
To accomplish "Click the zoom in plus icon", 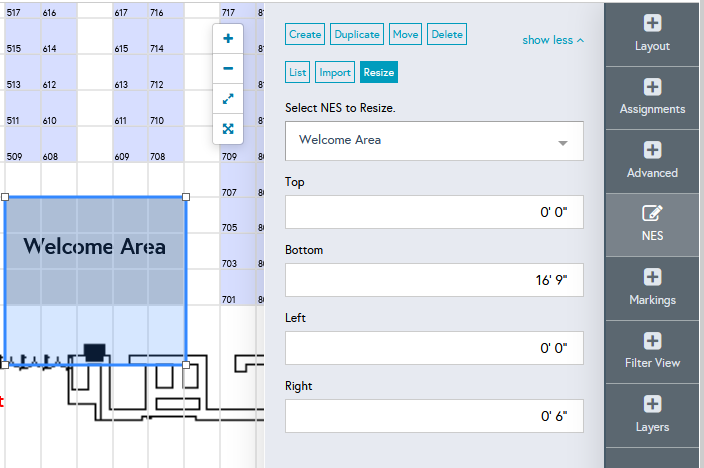I will [228, 38].
